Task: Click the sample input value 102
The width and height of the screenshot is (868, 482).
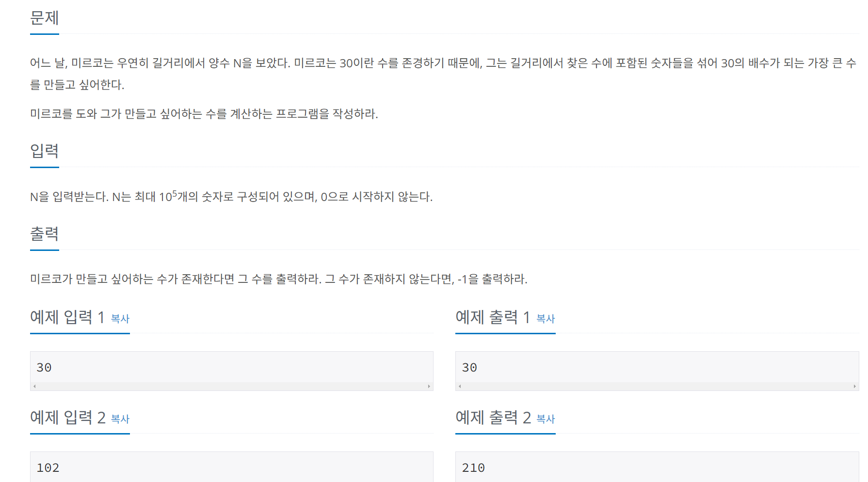Action: pos(48,468)
